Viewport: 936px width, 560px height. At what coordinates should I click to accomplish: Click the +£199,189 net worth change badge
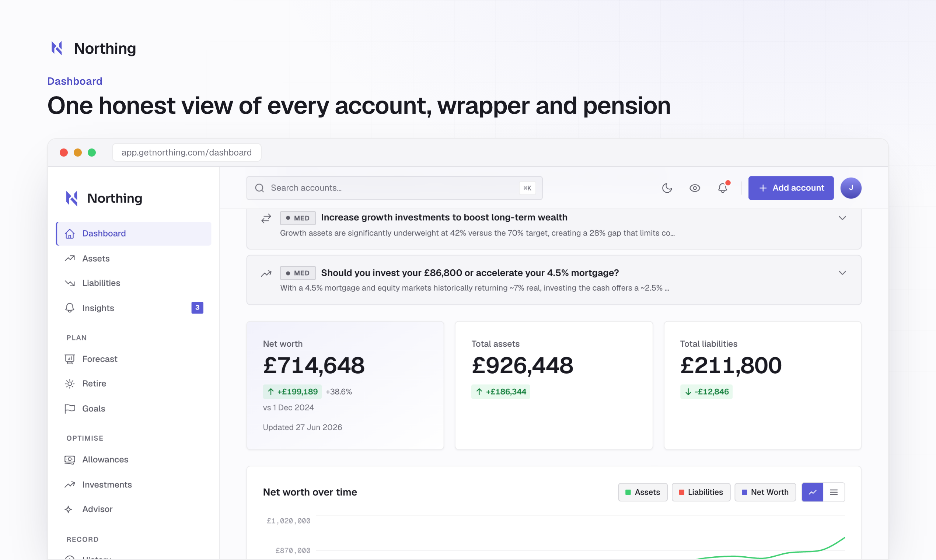click(293, 392)
